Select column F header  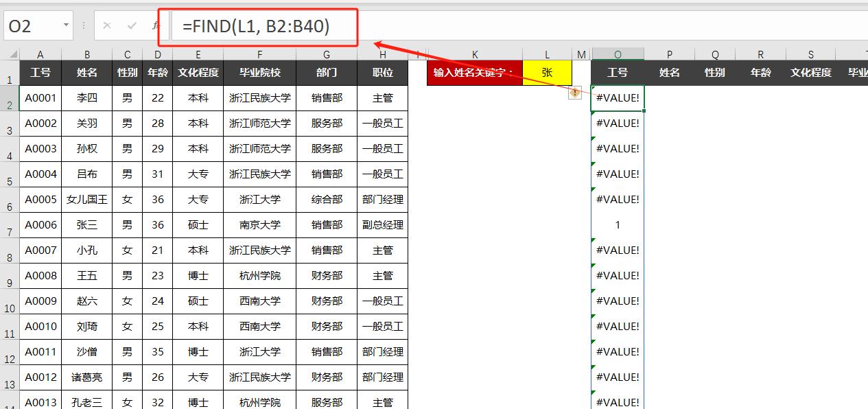pos(260,54)
